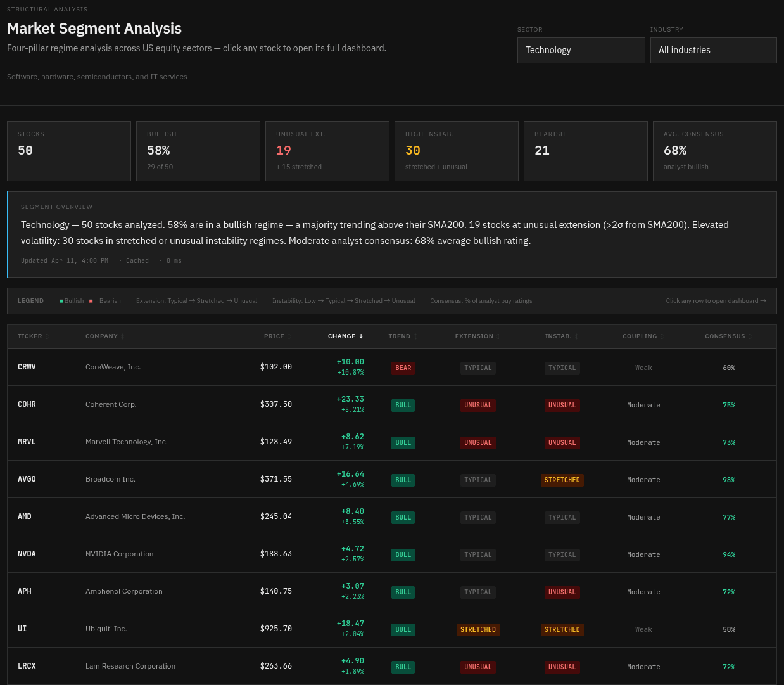Sort the table by TICKER using its sort icon

coord(47,336)
